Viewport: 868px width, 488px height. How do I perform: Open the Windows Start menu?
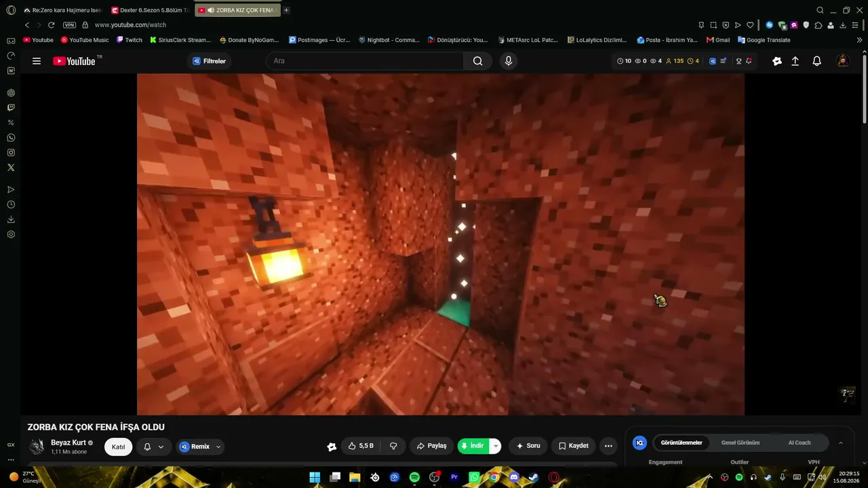tap(315, 477)
